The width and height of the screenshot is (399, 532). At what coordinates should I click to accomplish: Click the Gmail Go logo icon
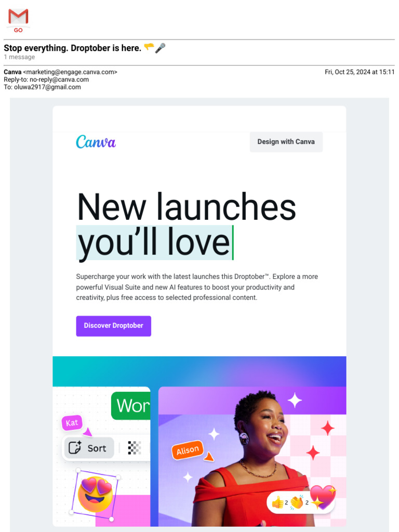click(18, 21)
